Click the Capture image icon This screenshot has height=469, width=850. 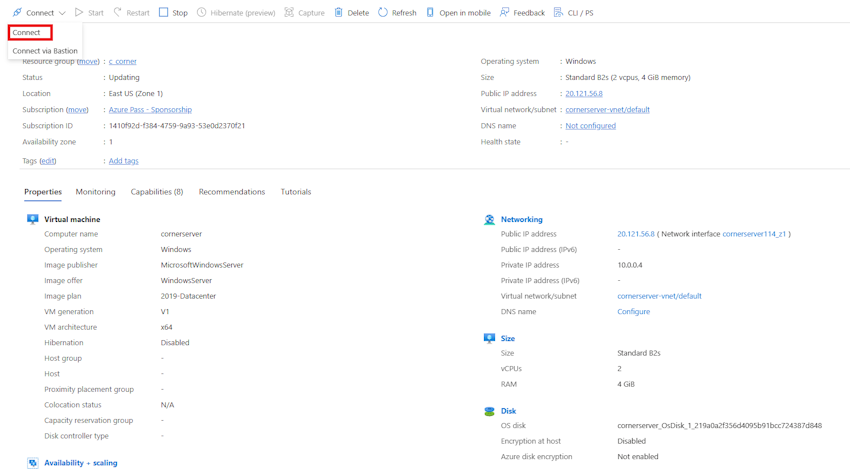[289, 13]
